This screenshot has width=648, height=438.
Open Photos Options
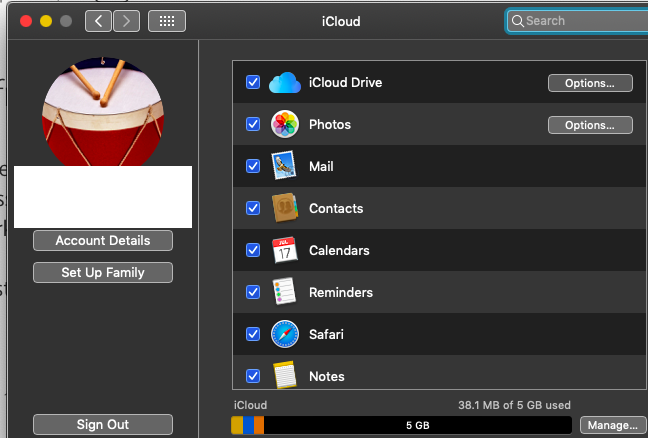[x=590, y=125]
